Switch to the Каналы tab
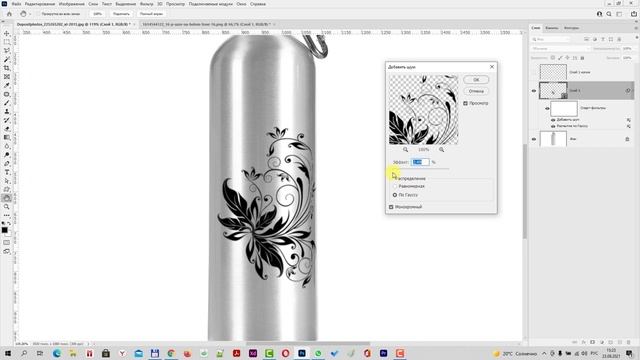The height and width of the screenshot is (360, 640). [551, 28]
